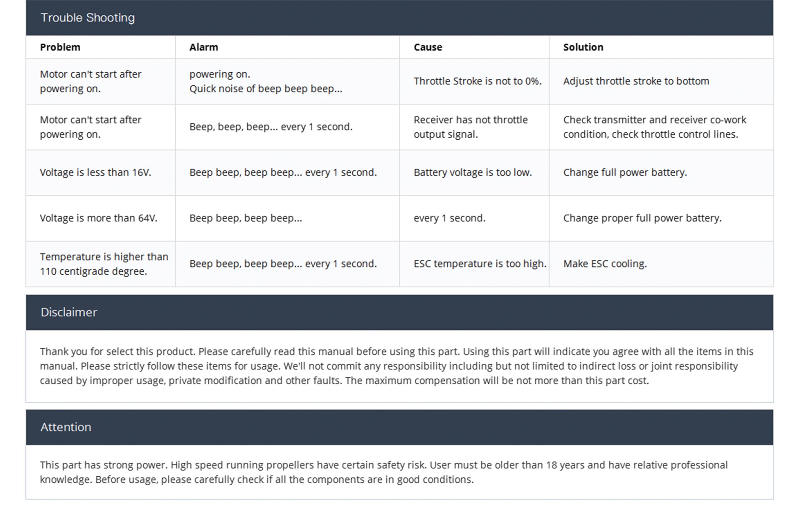Select the 'Temperature is higher than 110' problem
800x532 pixels.
[x=104, y=264]
